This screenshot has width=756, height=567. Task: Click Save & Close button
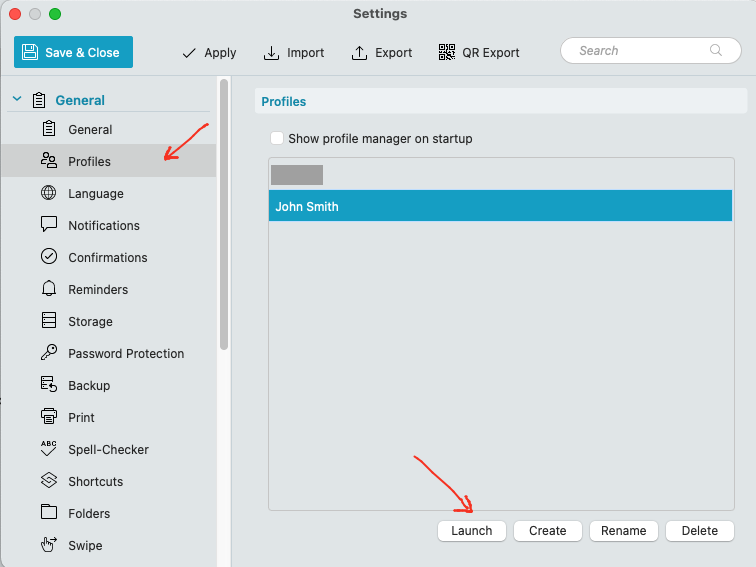[x=73, y=52]
